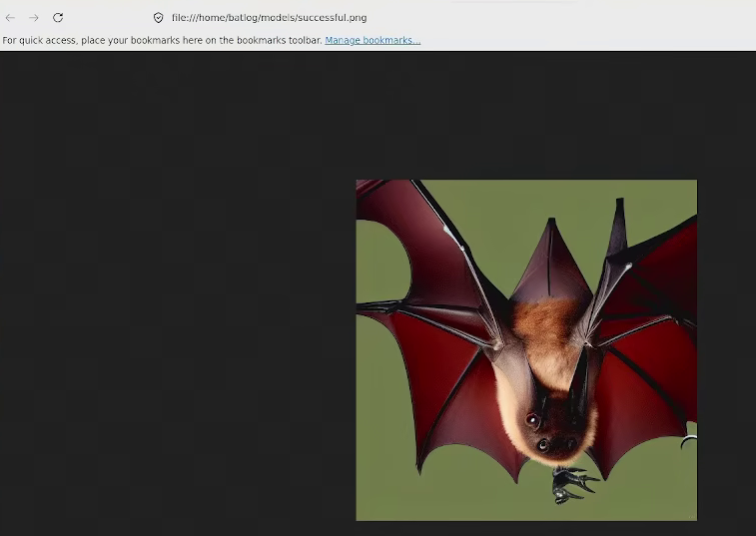Focus the address bar showing successful.png path
The image size is (756, 536).
pos(269,18)
